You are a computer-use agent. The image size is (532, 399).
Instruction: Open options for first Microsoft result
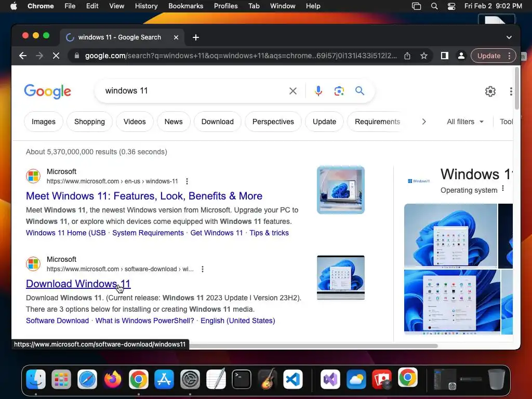[187, 181]
